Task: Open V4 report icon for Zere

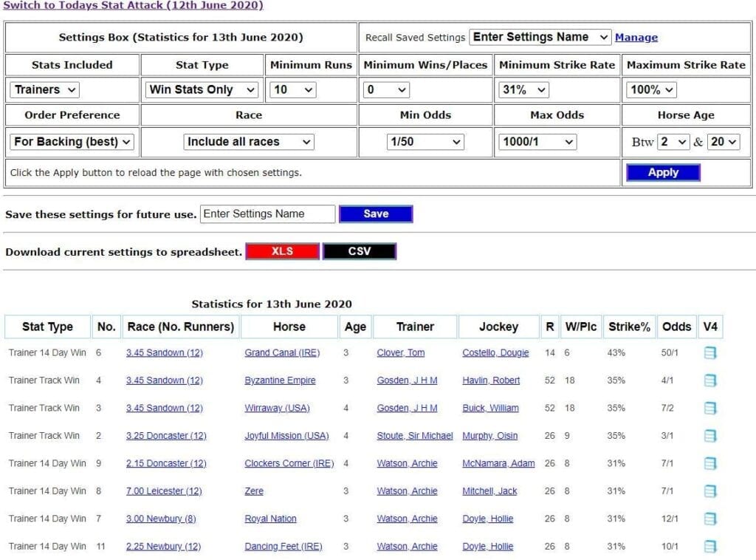Action: [x=710, y=491]
